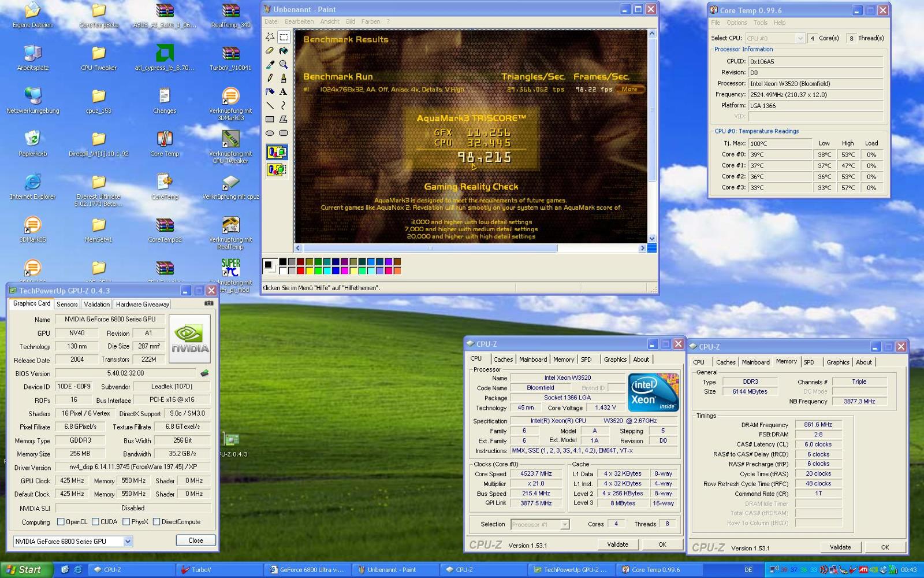Select the Rounded Rectangle tool
Viewport: 924px width, 578px height.
click(284, 133)
